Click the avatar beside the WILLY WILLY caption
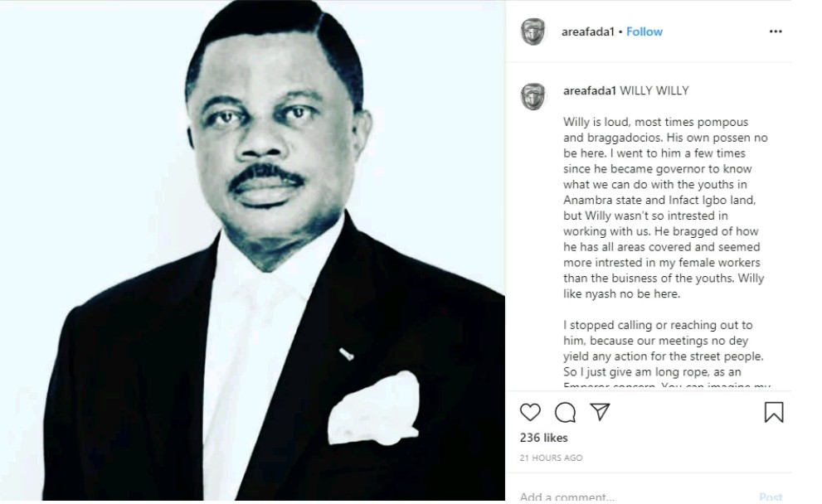The image size is (822, 504). (533, 96)
